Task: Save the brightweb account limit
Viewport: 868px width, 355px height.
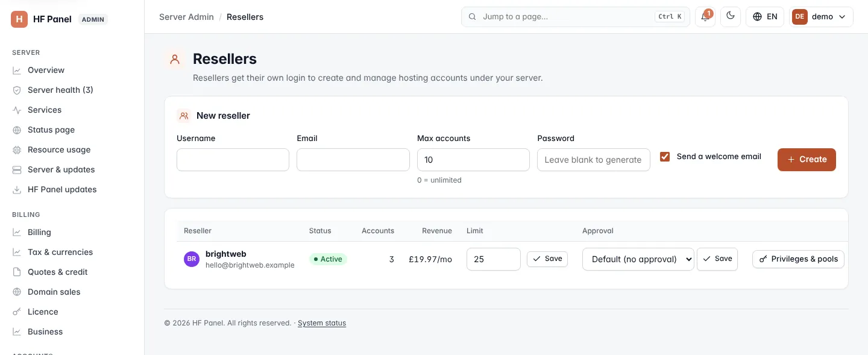Action: 547,259
